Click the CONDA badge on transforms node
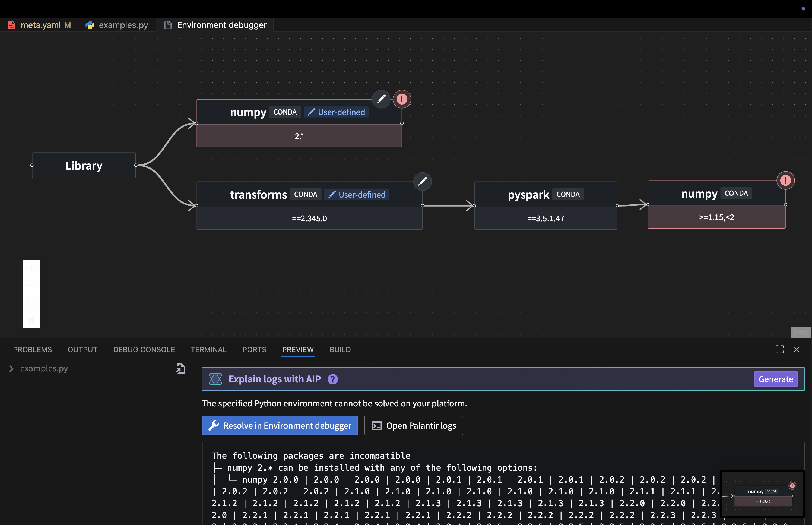The width and height of the screenshot is (812, 525). [x=305, y=194]
